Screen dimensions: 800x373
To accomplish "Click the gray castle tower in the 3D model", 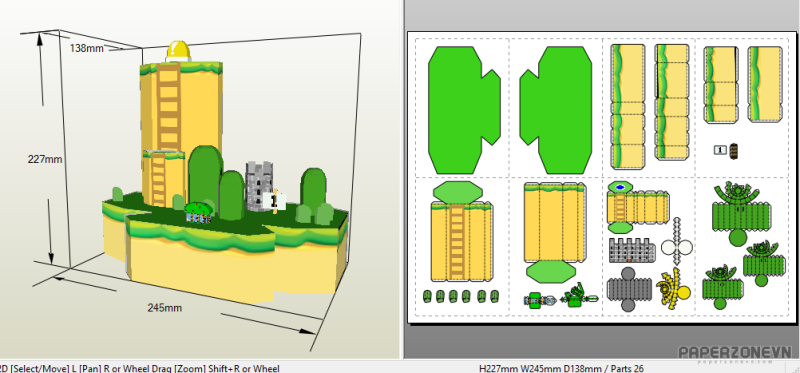I will (x=259, y=186).
